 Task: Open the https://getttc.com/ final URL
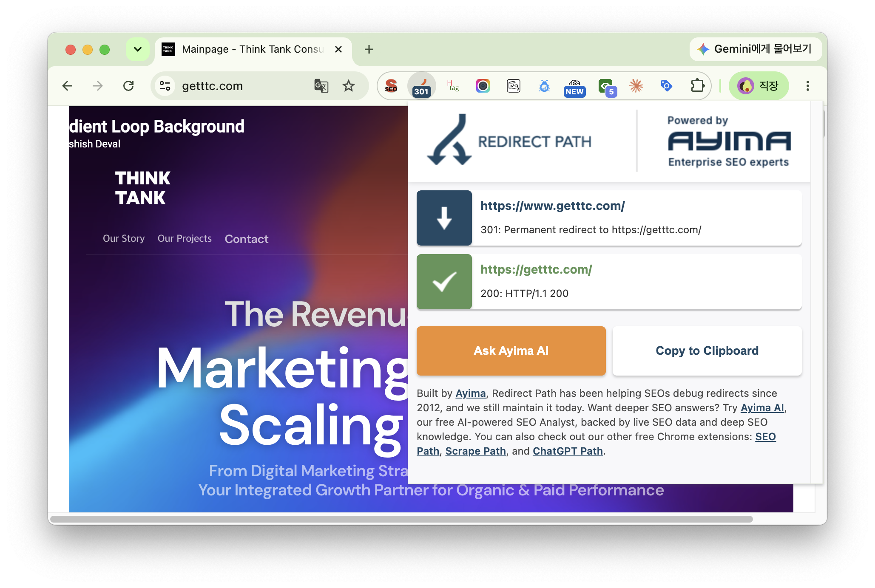tap(536, 269)
